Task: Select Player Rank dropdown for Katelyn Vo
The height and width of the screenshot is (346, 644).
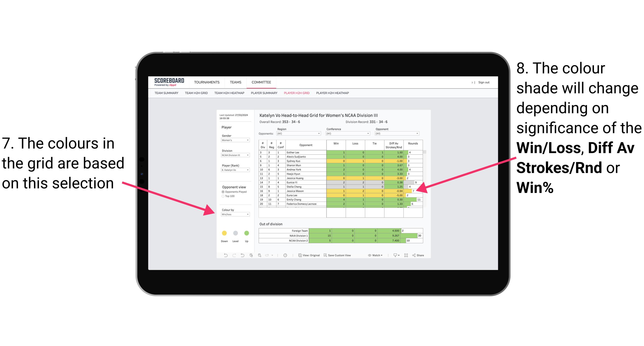Action: (234, 172)
